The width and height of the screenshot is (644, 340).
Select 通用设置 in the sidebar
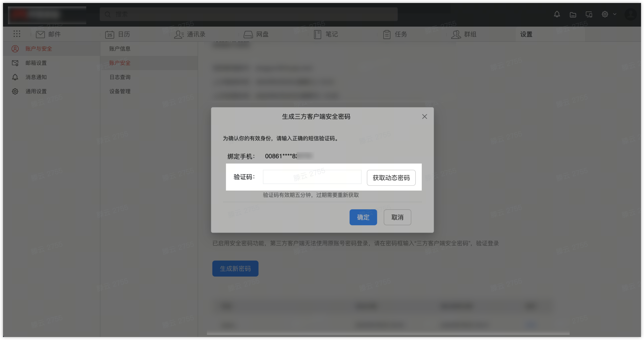point(51,91)
